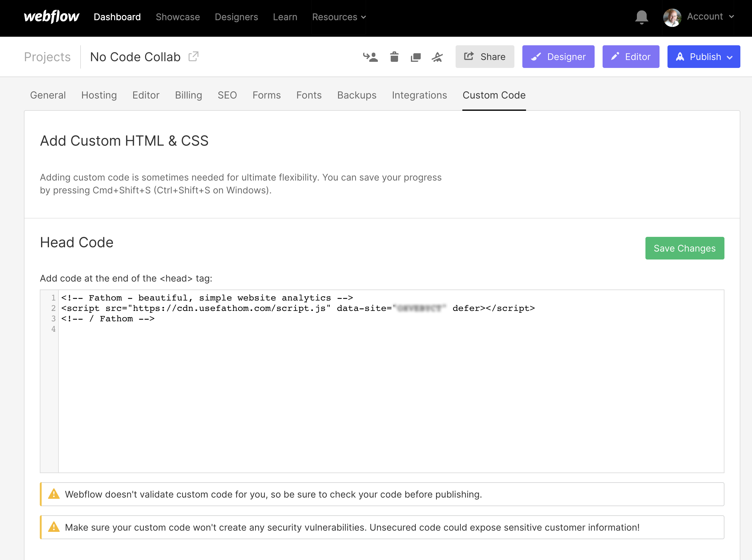Click the Webflow logo
752x560 pixels.
pyautogui.click(x=51, y=17)
